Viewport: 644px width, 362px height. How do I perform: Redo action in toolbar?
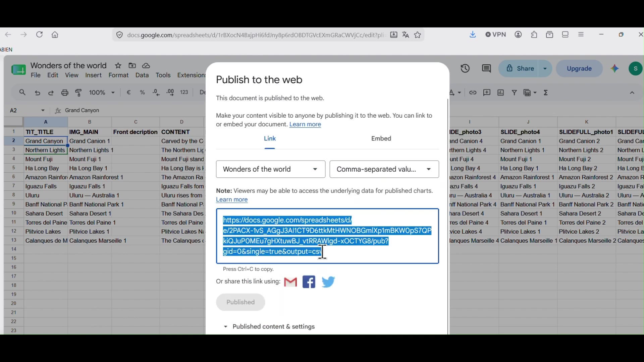click(51, 93)
